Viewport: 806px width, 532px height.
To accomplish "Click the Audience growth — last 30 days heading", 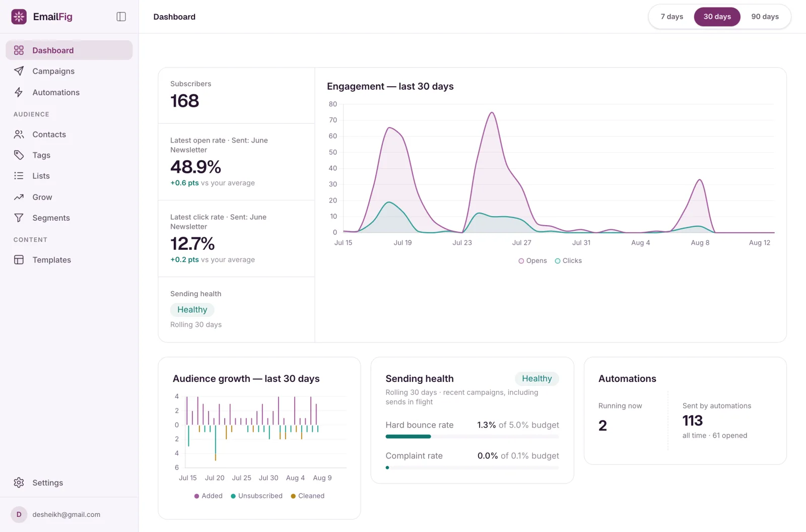I will 246,378.
